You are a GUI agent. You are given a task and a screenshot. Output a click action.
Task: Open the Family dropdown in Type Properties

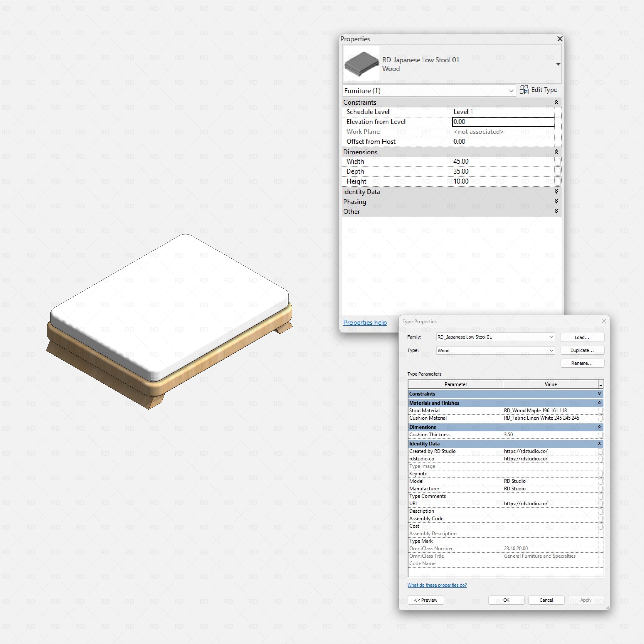coord(495,337)
